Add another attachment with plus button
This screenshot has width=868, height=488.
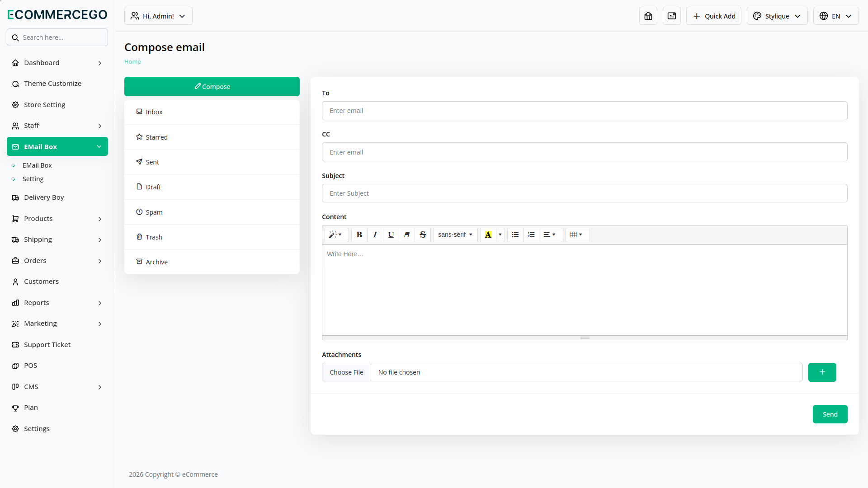822,372
